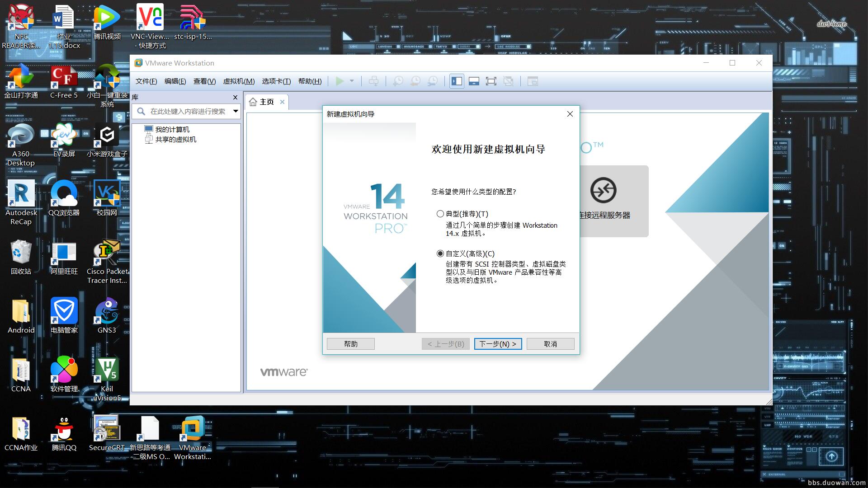Click the home icon on the Home tab
Viewport: 868px width, 488px height.
click(x=253, y=102)
